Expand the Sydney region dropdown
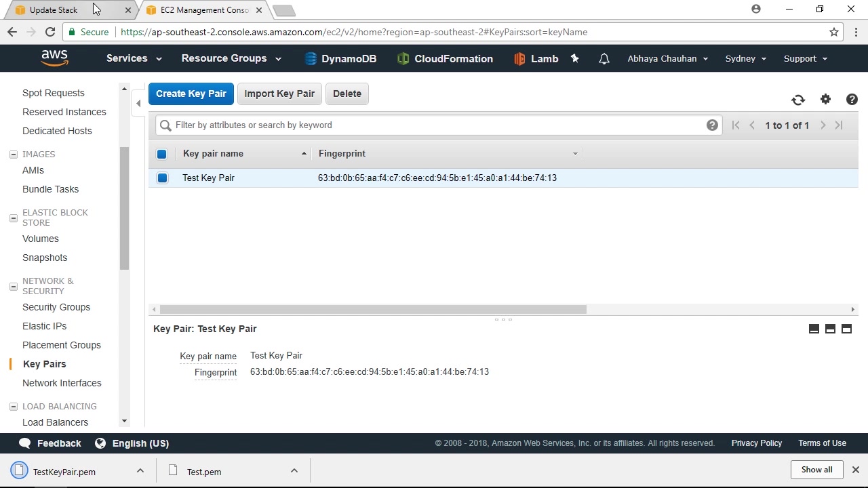Screen dimensions: 868x488 coord(746,58)
